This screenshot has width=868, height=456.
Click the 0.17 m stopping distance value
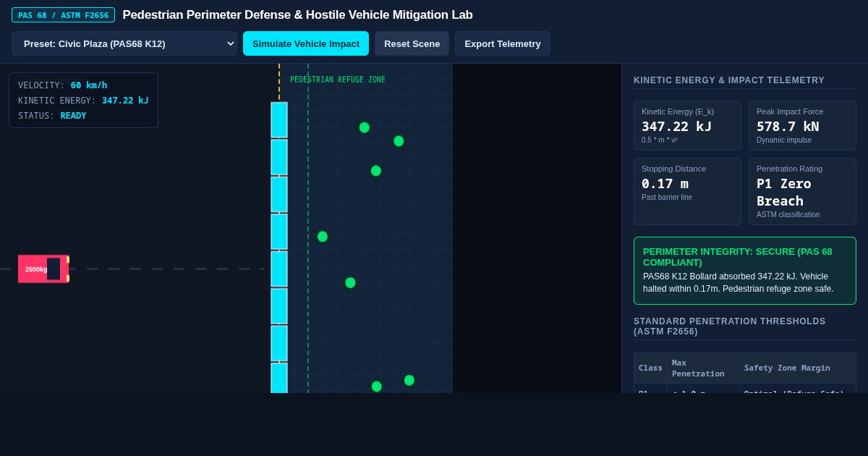[x=665, y=184]
